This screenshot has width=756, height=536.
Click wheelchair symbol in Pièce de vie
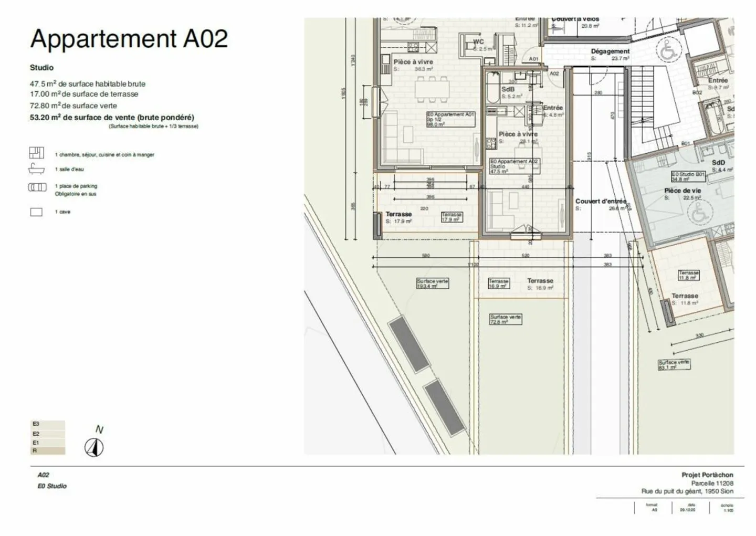click(x=697, y=213)
